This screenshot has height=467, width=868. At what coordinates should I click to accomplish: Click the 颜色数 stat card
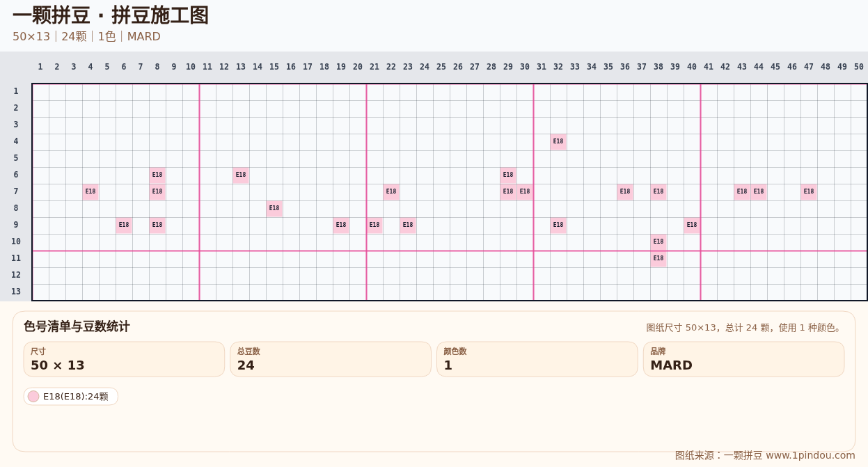tap(537, 359)
